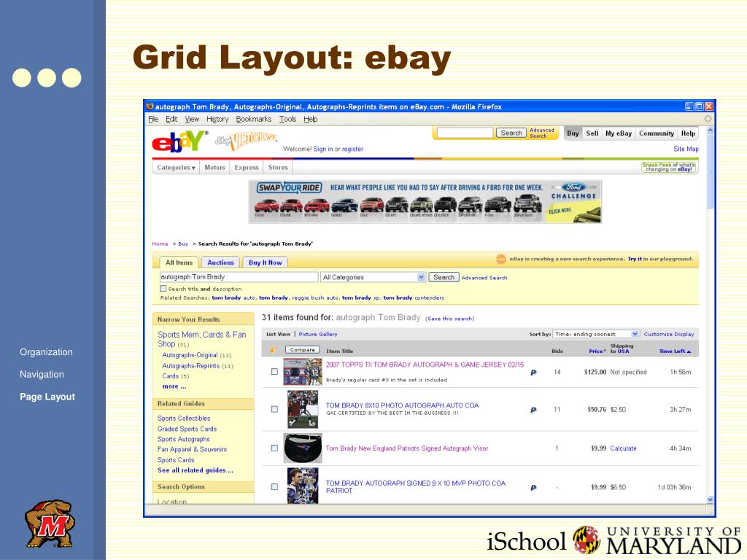Expand the Categories dropdown menu
This screenshot has width=747, height=560.
[176, 168]
